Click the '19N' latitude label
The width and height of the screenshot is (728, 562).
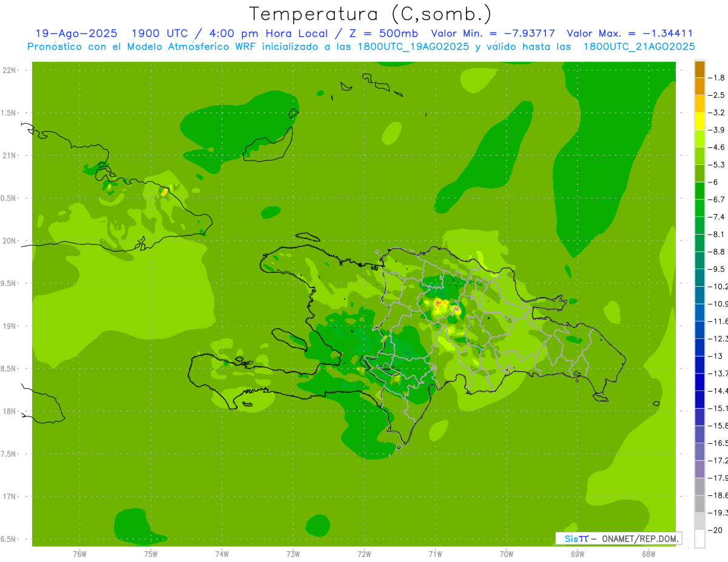coord(9,326)
